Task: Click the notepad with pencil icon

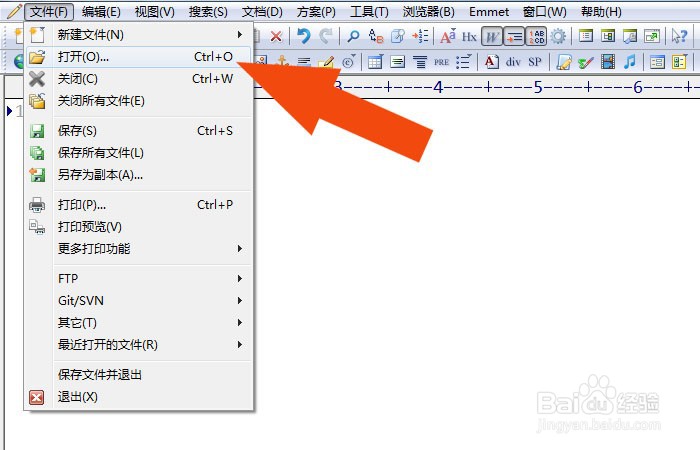Action: [563, 62]
